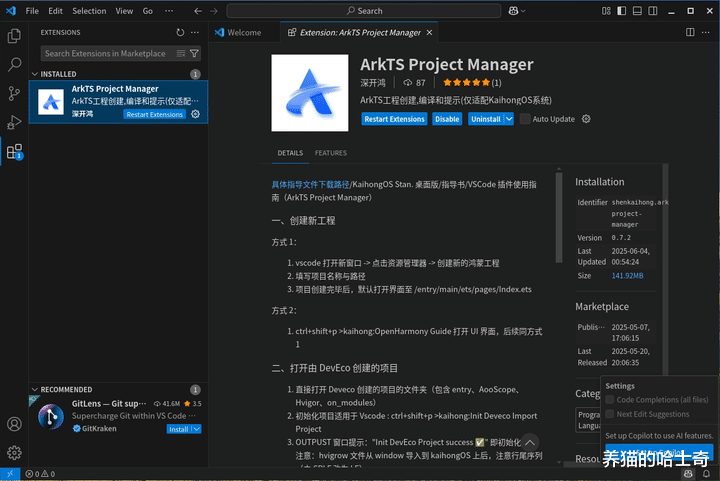Click the Uninstall button

coord(486,119)
